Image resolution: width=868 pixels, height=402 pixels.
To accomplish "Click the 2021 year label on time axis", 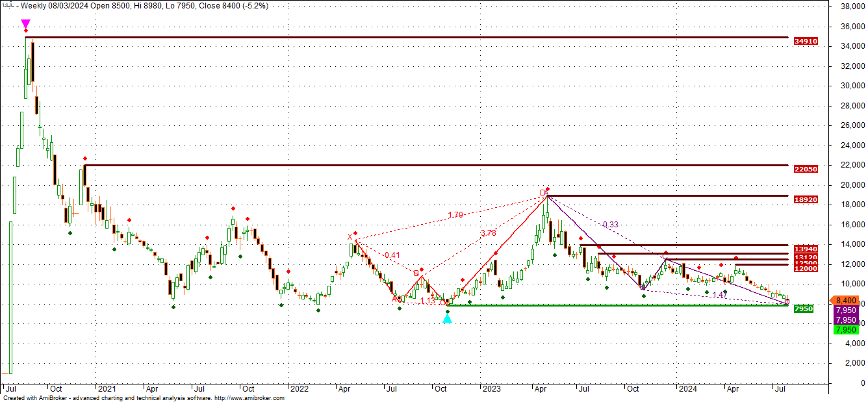I will coord(107,389).
